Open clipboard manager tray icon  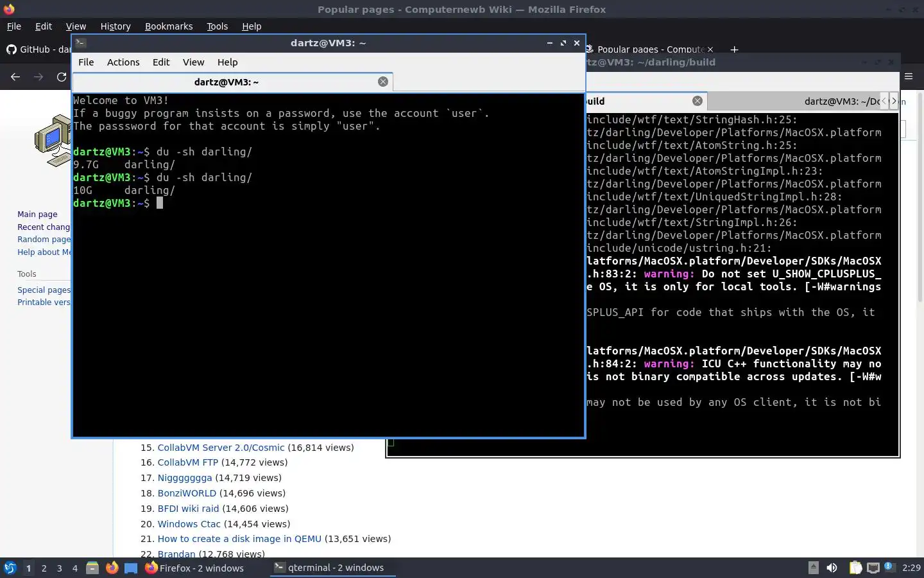tap(855, 568)
